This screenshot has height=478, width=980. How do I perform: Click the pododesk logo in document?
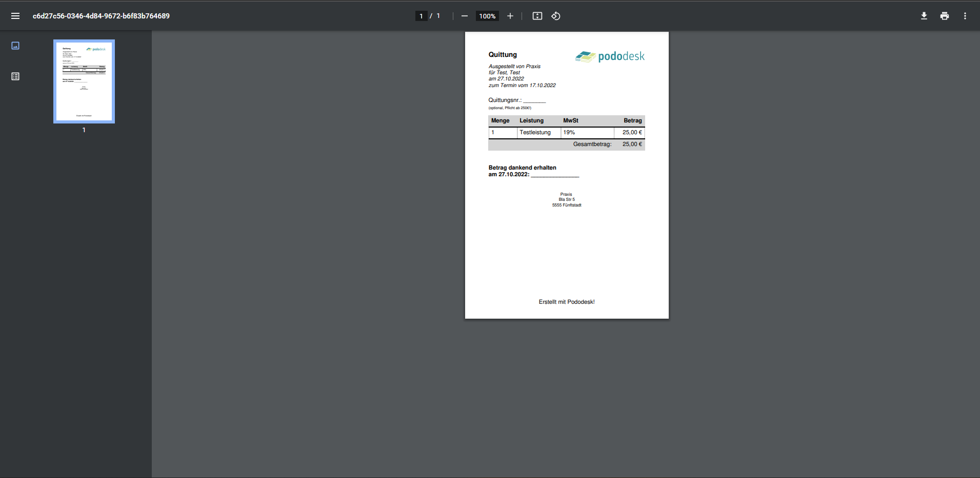pyautogui.click(x=610, y=56)
